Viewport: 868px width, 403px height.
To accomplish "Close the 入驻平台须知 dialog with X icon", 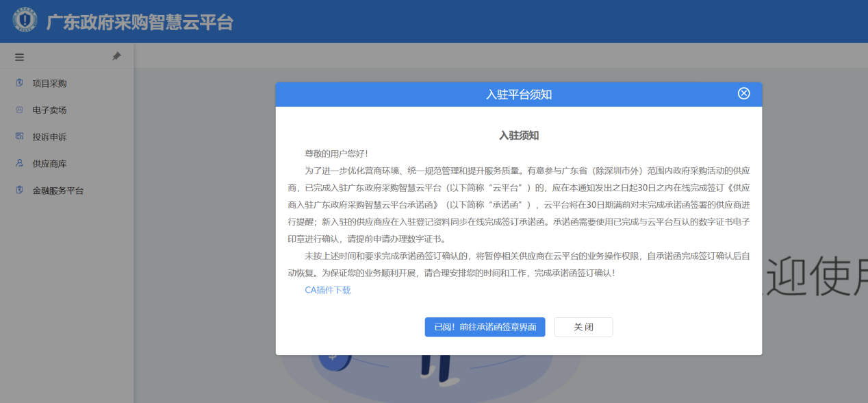I will point(744,94).
